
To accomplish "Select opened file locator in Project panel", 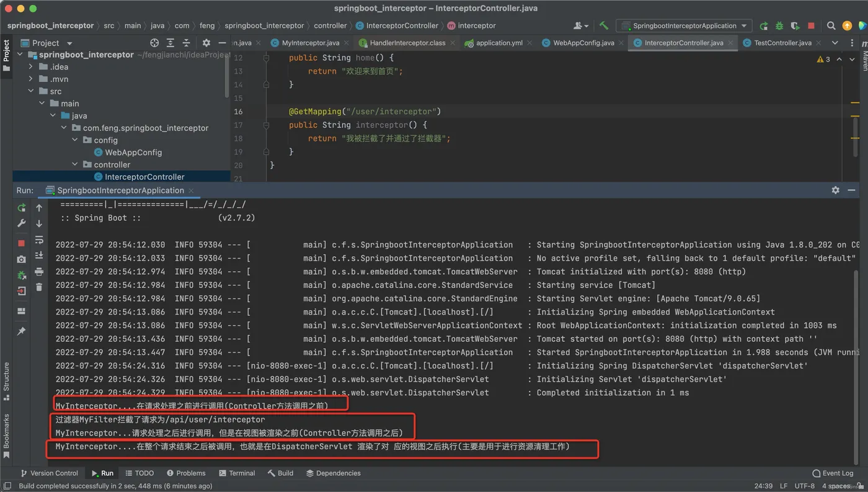I will [x=154, y=43].
